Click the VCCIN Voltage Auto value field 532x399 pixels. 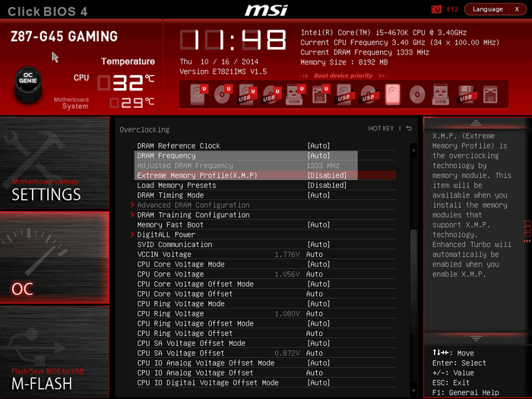pyautogui.click(x=315, y=254)
